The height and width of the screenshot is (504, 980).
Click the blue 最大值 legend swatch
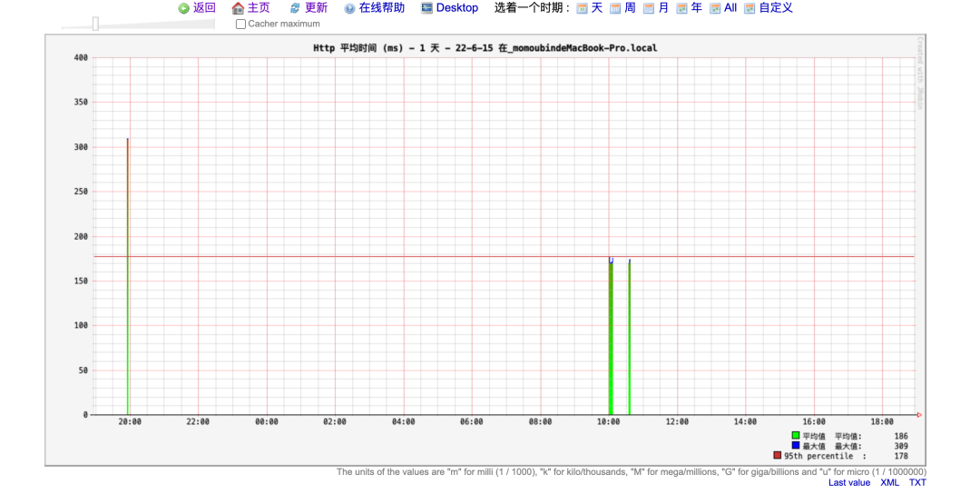tap(796, 445)
